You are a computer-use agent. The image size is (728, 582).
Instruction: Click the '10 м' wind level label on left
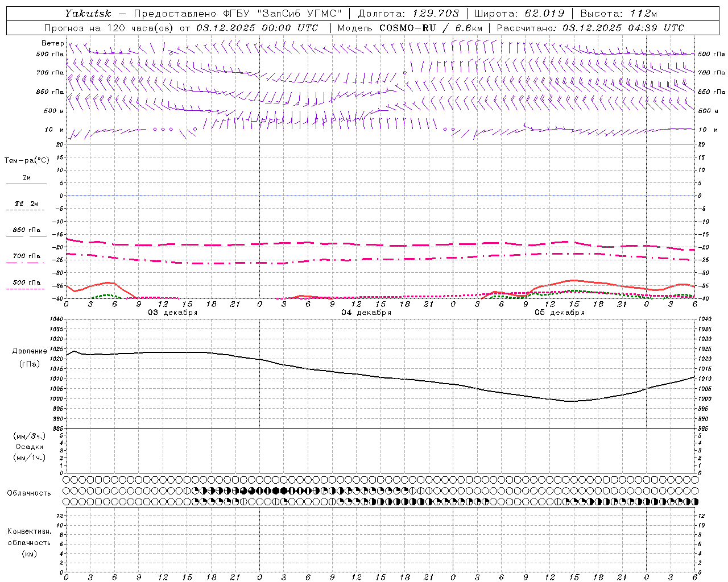pyautogui.click(x=54, y=130)
